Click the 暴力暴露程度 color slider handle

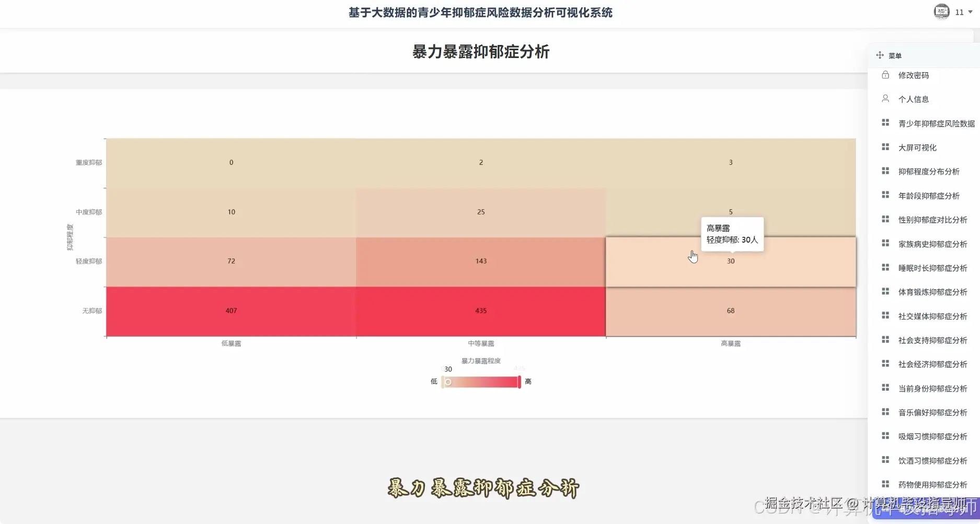point(448,382)
